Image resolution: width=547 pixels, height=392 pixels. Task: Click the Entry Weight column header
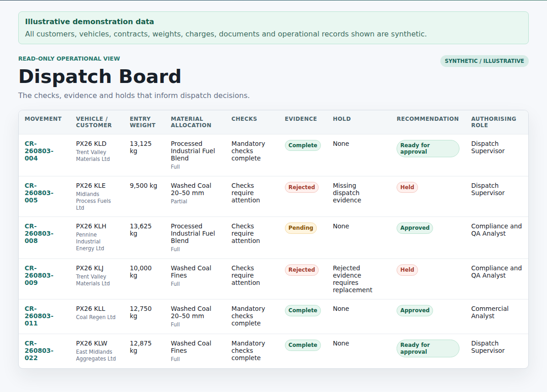coord(143,122)
